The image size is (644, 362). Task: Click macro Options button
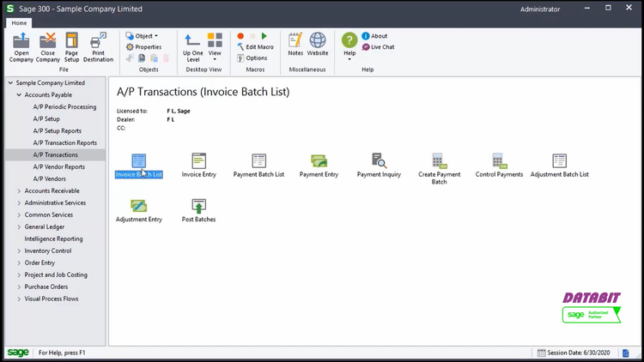(252, 58)
